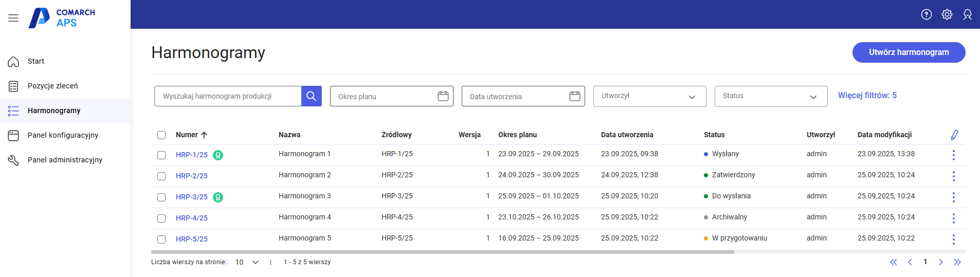
Task: Click the horizontal table scrollbar
Action: point(442,252)
